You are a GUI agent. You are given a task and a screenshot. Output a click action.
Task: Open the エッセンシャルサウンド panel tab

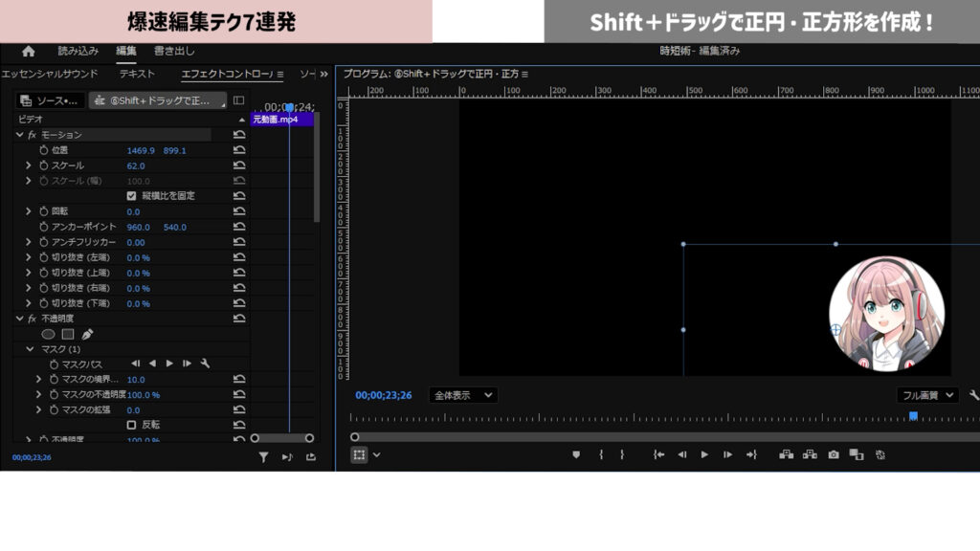point(50,74)
